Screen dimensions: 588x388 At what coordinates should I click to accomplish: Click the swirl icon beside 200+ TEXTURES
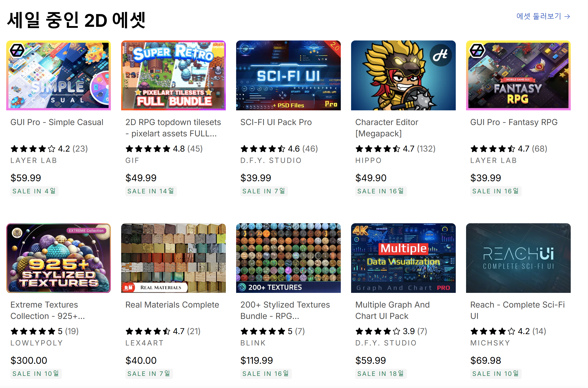[x=242, y=287]
